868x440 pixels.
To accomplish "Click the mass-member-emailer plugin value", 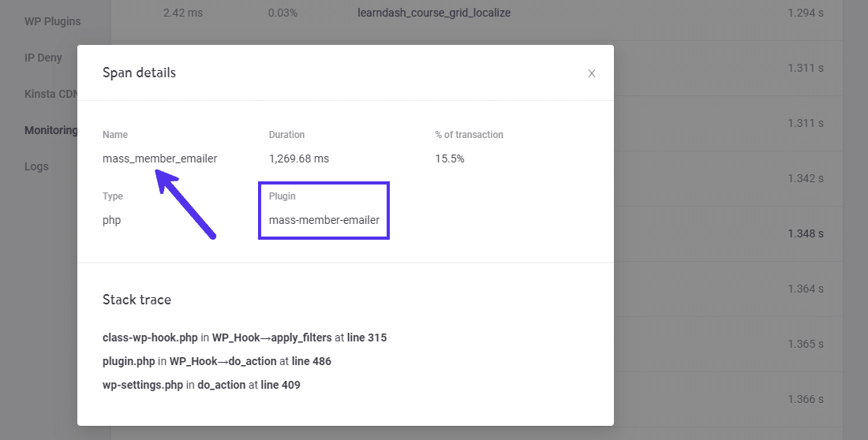I will [324, 220].
